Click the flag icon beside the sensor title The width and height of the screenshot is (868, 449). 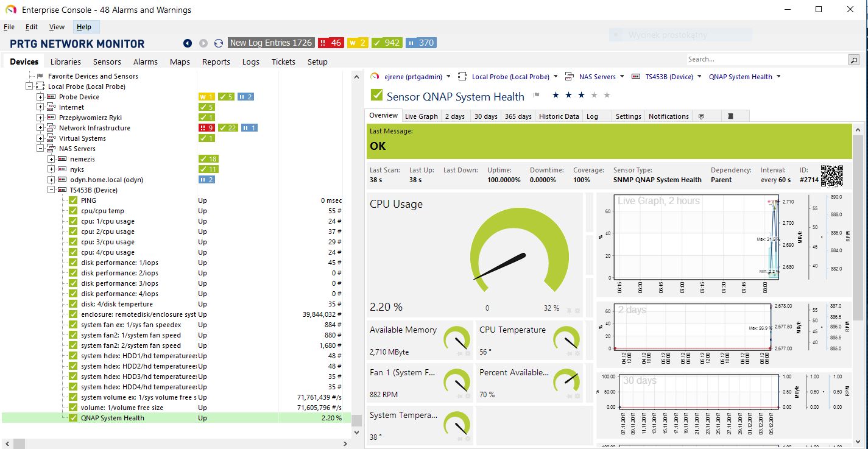[537, 95]
